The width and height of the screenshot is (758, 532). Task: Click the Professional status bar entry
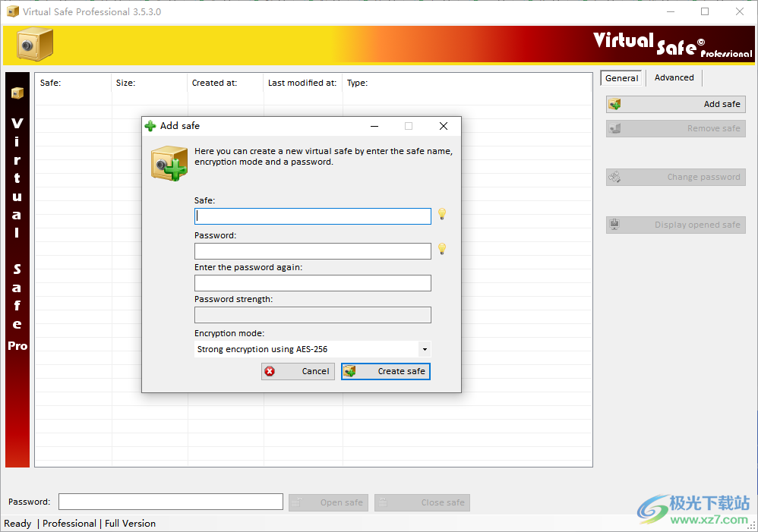pyautogui.click(x=69, y=524)
